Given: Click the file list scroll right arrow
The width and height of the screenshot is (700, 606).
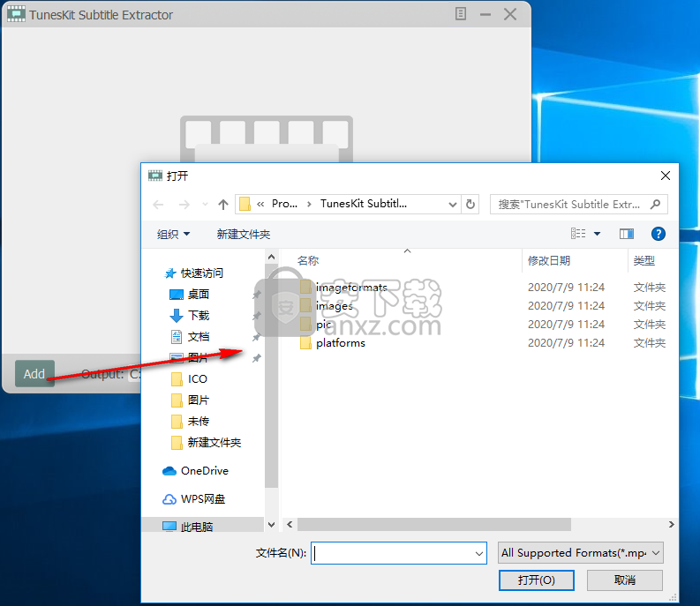Looking at the screenshot, I should click(x=671, y=524).
